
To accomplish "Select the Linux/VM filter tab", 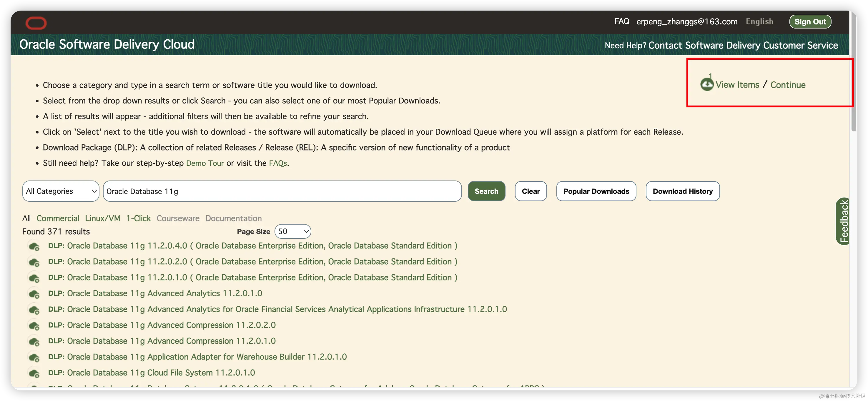I will pyautogui.click(x=102, y=218).
